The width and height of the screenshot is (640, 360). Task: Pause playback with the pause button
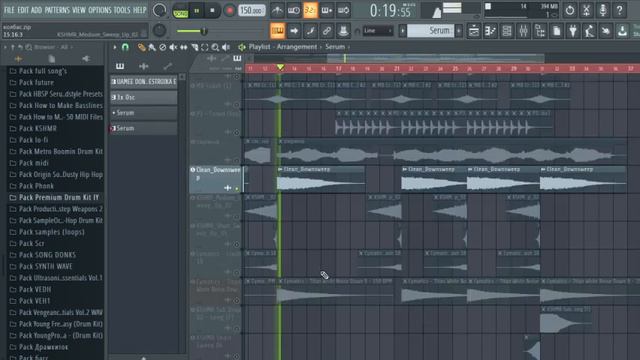tap(197, 11)
